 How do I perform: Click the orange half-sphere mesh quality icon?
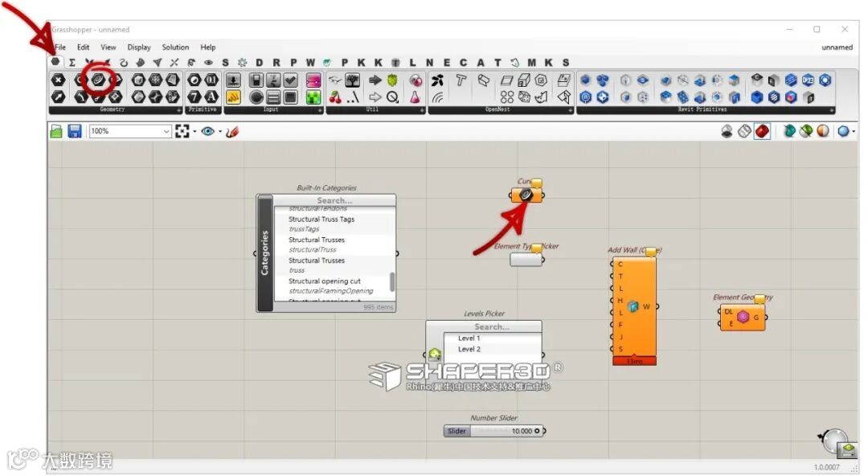(x=823, y=131)
